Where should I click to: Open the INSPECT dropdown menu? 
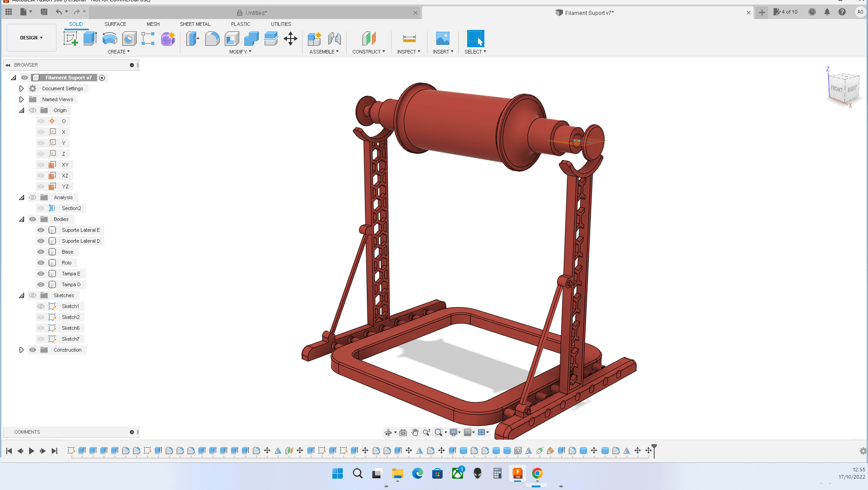click(409, 52)
